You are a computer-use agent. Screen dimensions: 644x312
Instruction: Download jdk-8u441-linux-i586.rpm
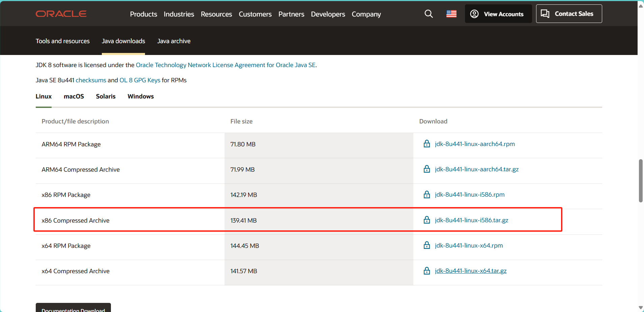[x=470, y=195]
